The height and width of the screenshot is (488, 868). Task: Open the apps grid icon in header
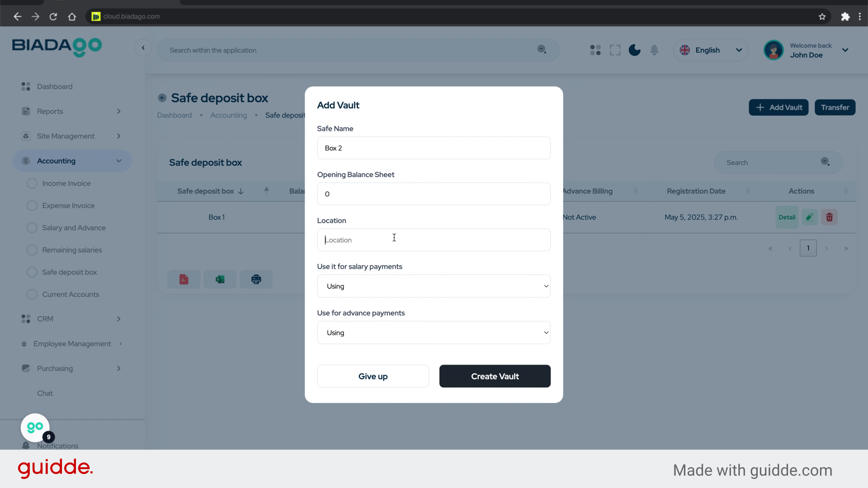coord(595,50)
